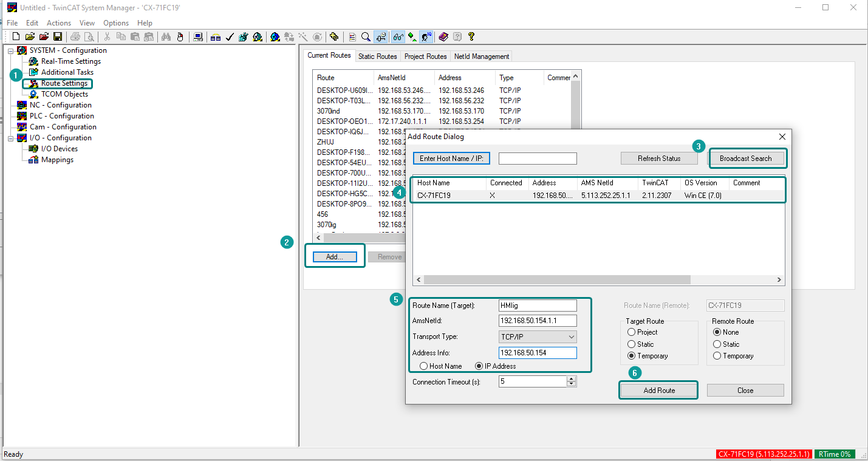This screenshot has width=868, height=461.
Task: Open the Actions menu
Action: pos(59,23)
